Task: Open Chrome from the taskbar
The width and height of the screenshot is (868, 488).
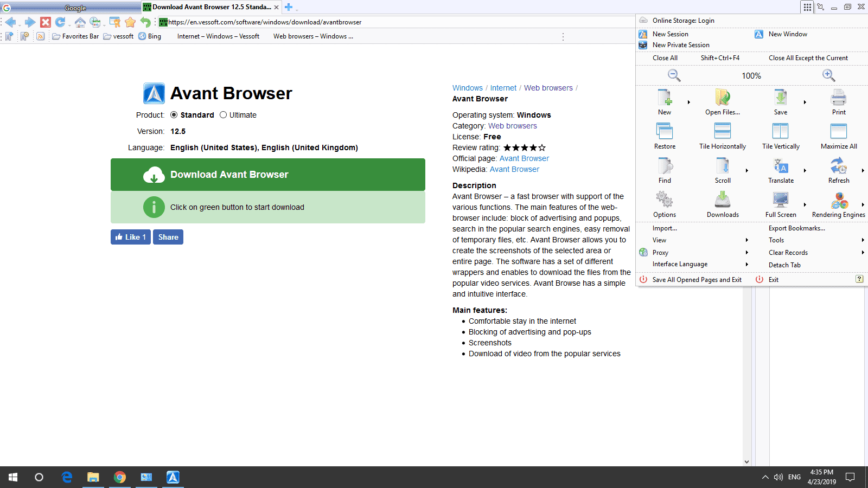Action: point(120,477)
